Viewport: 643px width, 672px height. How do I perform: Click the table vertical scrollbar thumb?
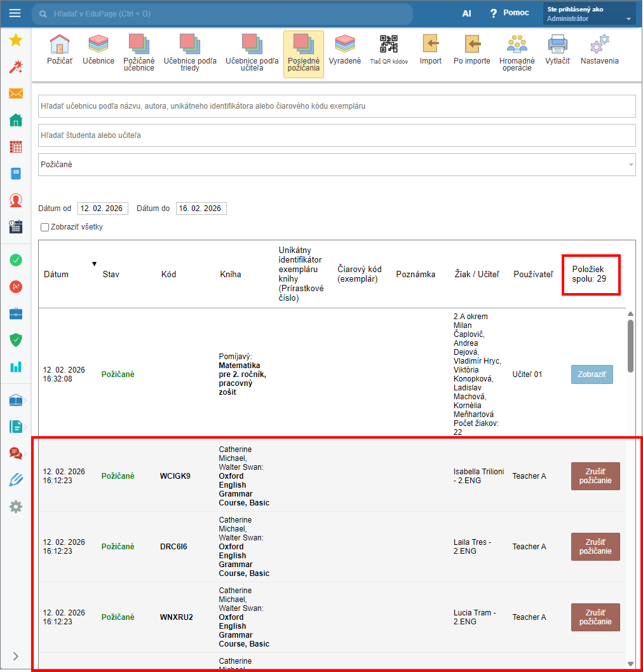[630, 346]
